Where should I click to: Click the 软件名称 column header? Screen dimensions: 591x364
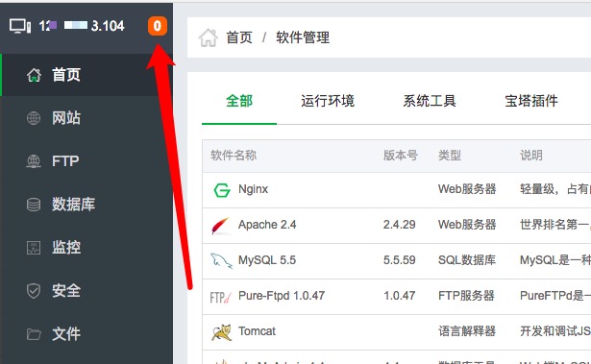coord(234,156)
